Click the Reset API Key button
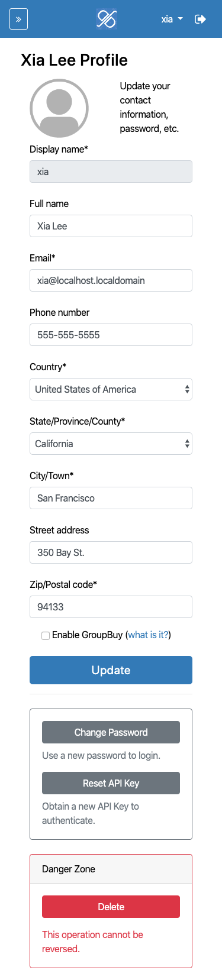The width and height of the screenshot is (222, 980). [x=111, y=783]
